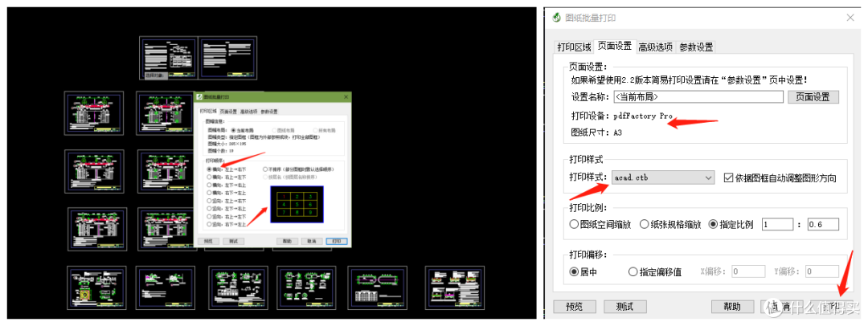Click the scale field containing 0.6
Image resolution: width=868 pixels, height=326 pixels.
pos(823,224)
